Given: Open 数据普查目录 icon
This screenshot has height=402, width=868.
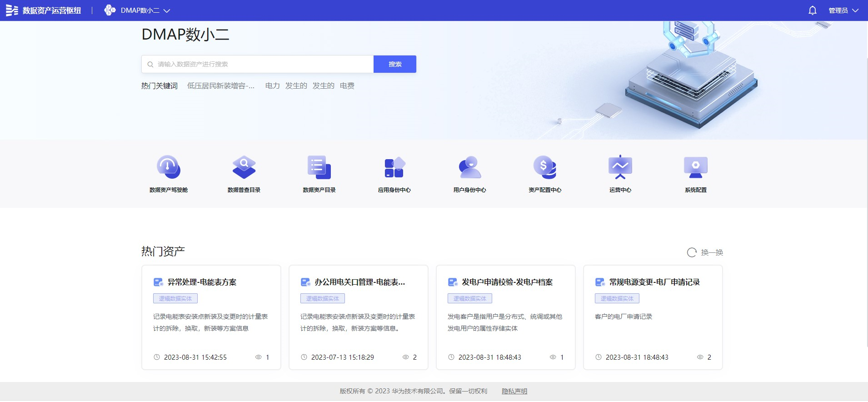Looking at the screenshot, I should click(x=244, y=167).
